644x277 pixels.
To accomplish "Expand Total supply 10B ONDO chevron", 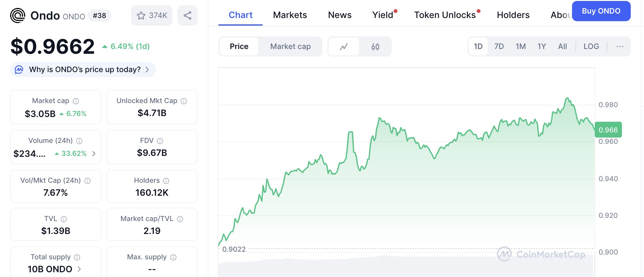I will (79, 269).
